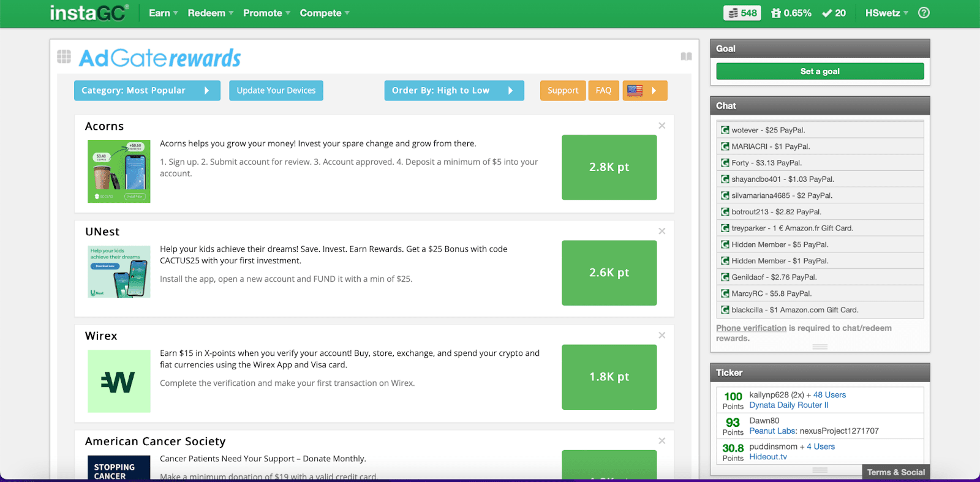The height and width of the screenshot is (482, 980).
Task: Click icon beside shayandbo401 chat entry
Action: point(725,179)
